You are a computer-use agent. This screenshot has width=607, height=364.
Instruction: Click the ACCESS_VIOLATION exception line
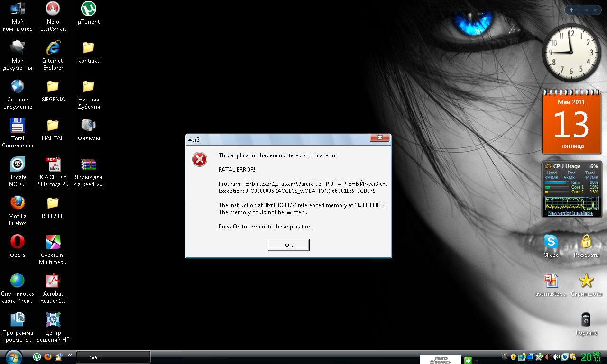297,191
